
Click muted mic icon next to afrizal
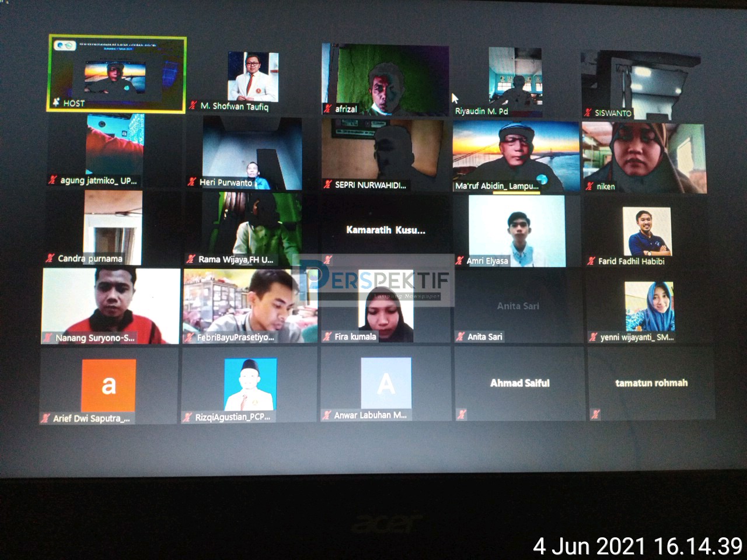(328, 108)
